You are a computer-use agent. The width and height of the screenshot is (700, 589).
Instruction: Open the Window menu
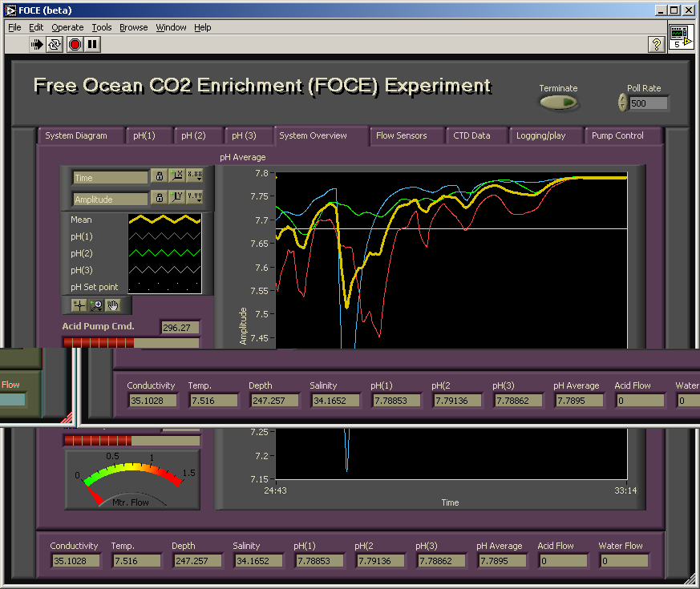tap(171, 28)
